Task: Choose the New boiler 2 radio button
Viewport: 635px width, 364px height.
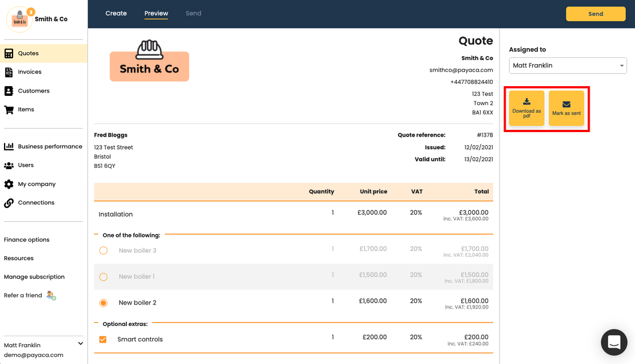Action: click(103, 303)
